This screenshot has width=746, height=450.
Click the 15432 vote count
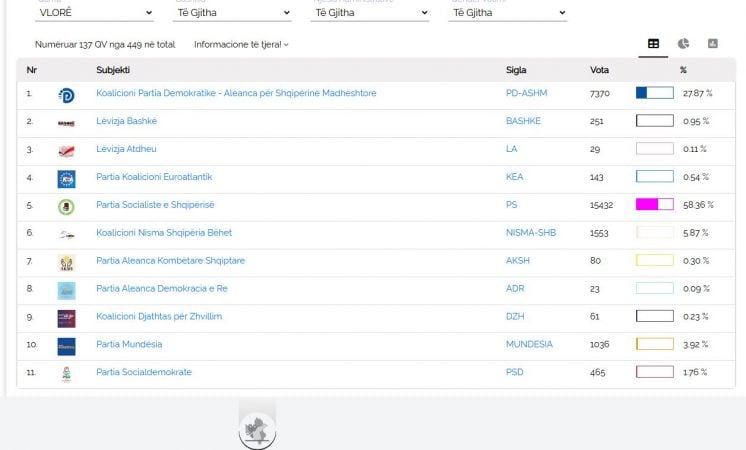601,205
